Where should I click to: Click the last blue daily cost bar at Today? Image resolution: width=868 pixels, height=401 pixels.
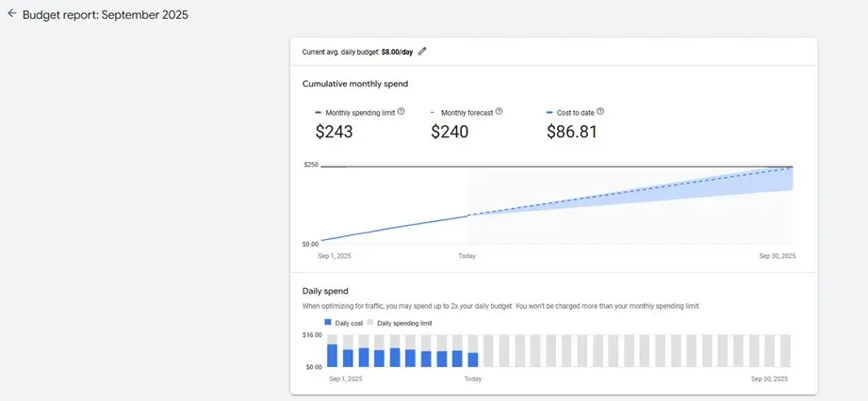pos(473,359)
